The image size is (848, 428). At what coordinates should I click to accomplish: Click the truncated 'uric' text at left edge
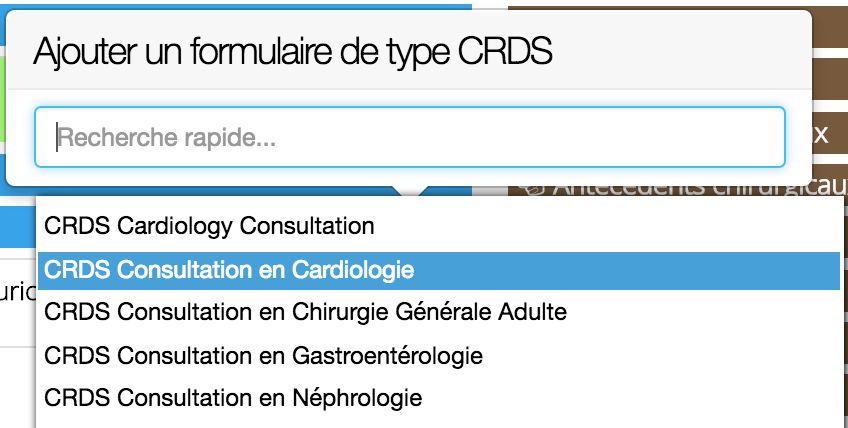[18, 291]
